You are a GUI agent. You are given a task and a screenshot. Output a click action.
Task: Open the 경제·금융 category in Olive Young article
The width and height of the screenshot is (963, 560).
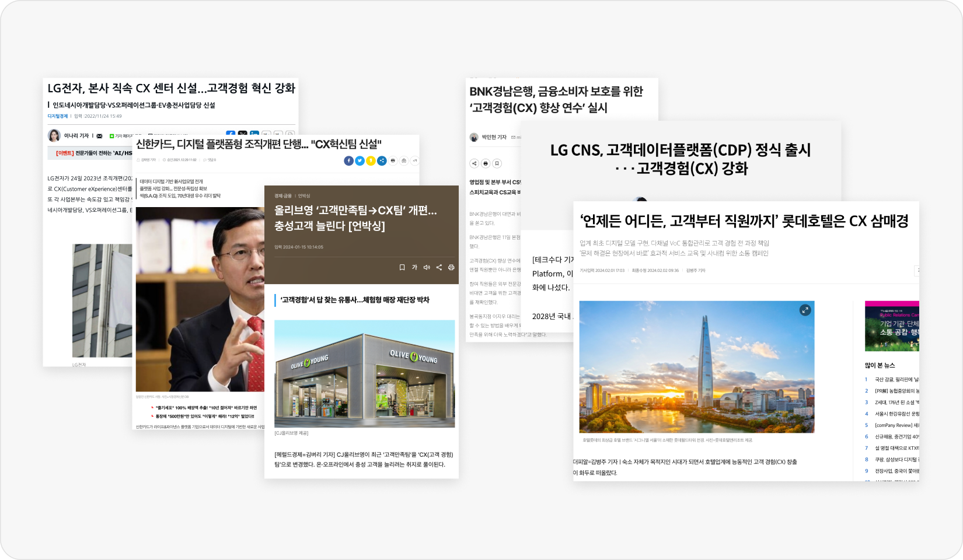click(x=283, y=196)
